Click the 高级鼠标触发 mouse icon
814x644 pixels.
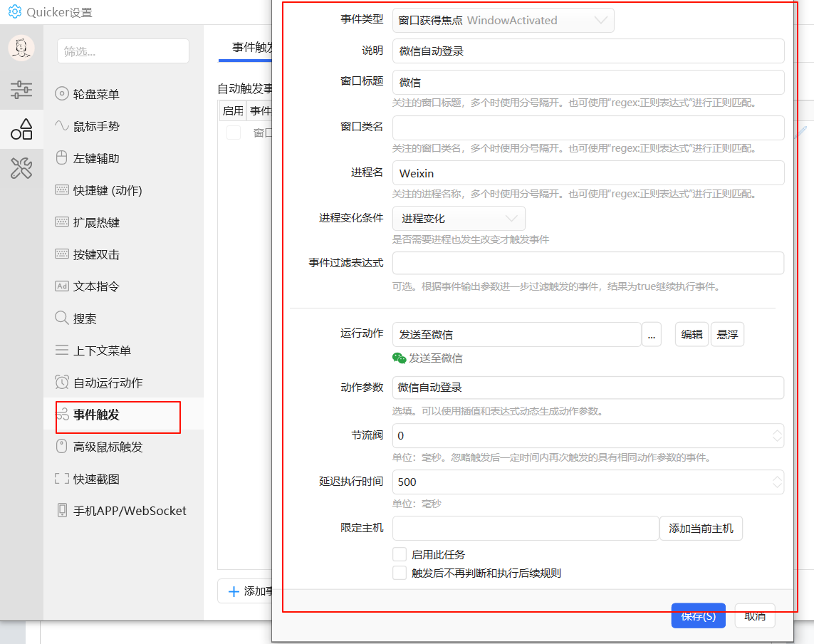click(x=62, y=446)
